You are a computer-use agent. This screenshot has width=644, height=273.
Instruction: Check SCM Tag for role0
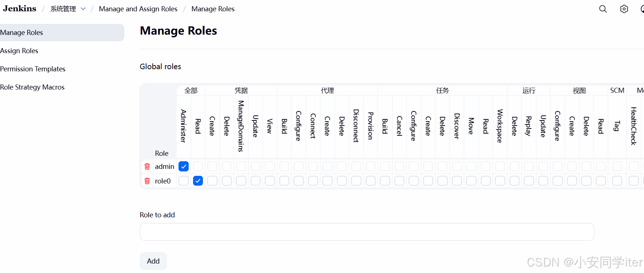[x=617, y=181]
